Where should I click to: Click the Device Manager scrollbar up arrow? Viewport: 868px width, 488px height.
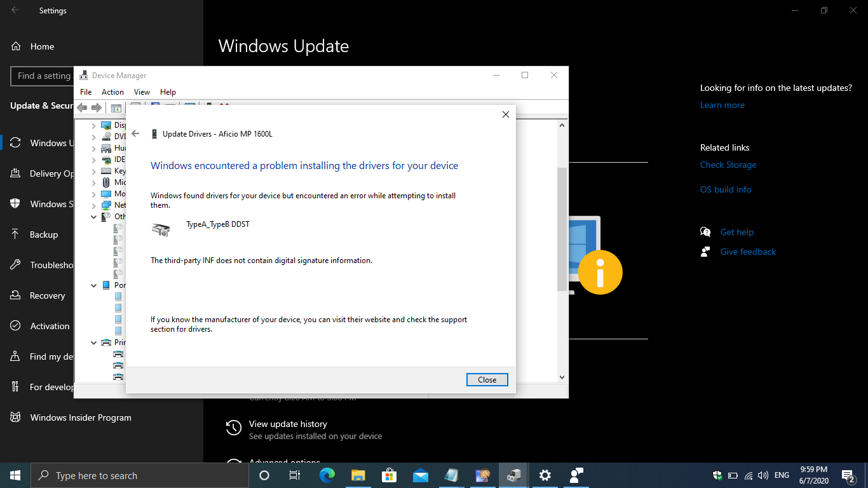pyautogui.click(x=562, y=126)
